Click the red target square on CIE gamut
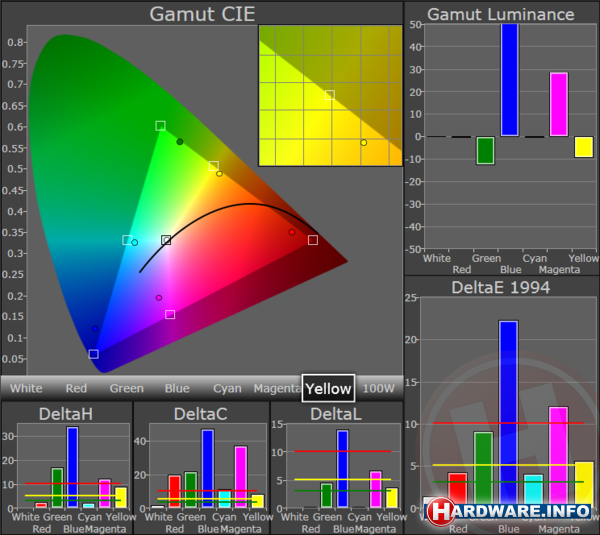600x535 pixels. [x=313, y=240]
